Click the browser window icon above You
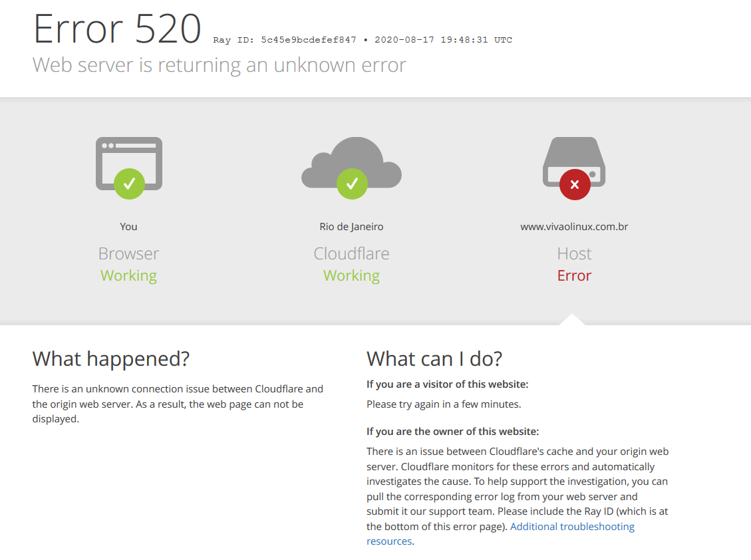The height and width of the screenshot is (560, 751). pos(129,164)
